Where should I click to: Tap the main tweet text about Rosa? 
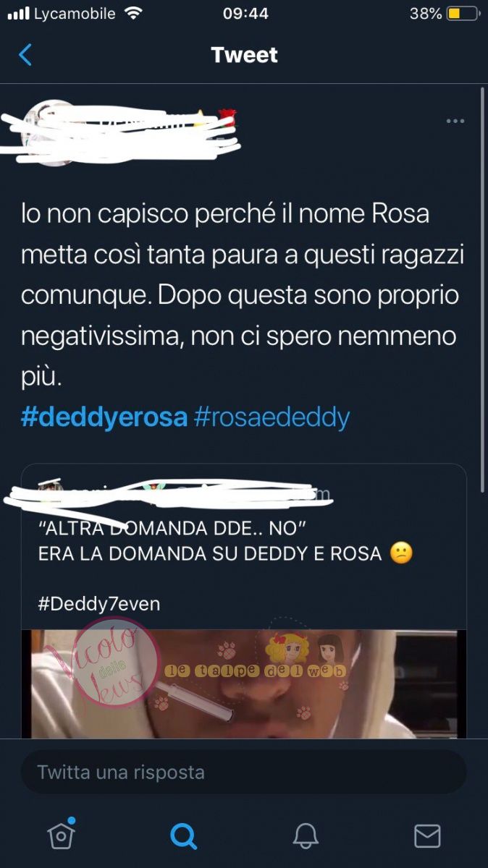pyautogui.click(x=239, y=296)
